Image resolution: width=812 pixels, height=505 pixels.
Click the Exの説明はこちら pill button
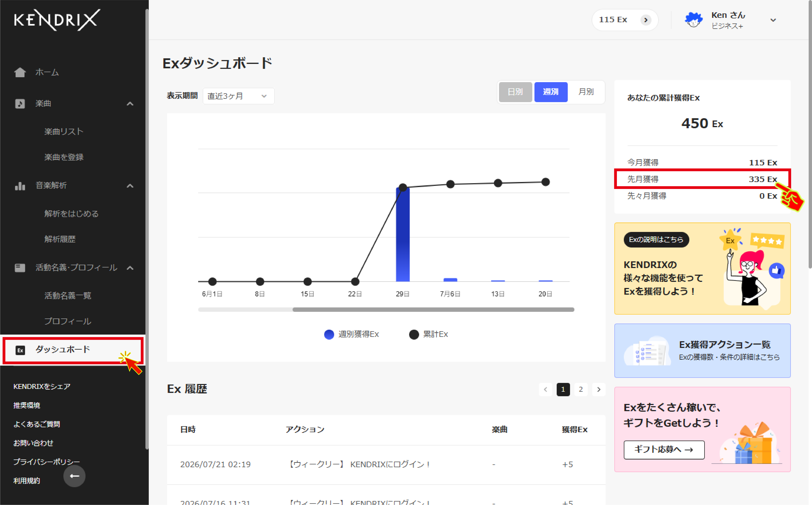pos(656,240)
